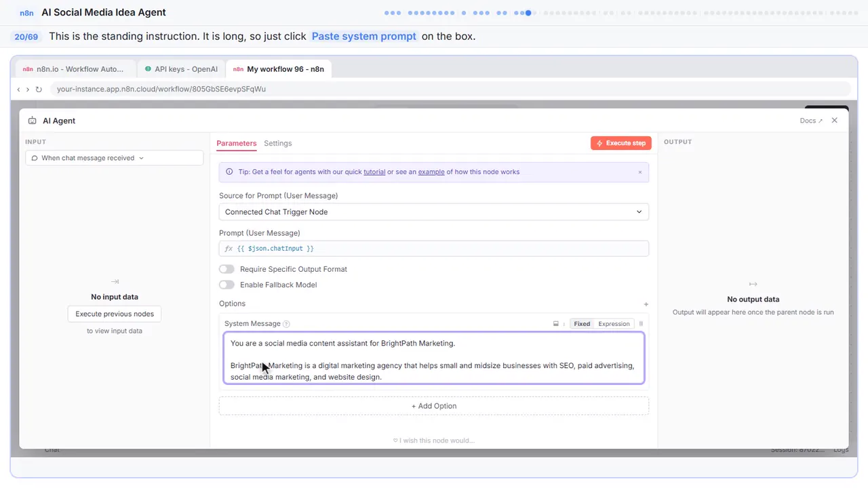Expand the When chat message received selector
Screen dimensions: 868x488
pyautogui.click(x=115, y=158)
